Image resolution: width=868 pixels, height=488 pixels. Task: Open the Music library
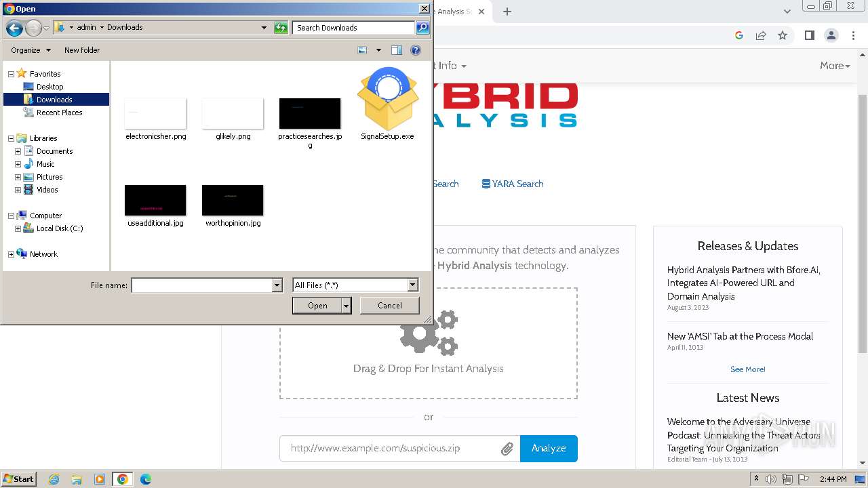coord(45,164)
